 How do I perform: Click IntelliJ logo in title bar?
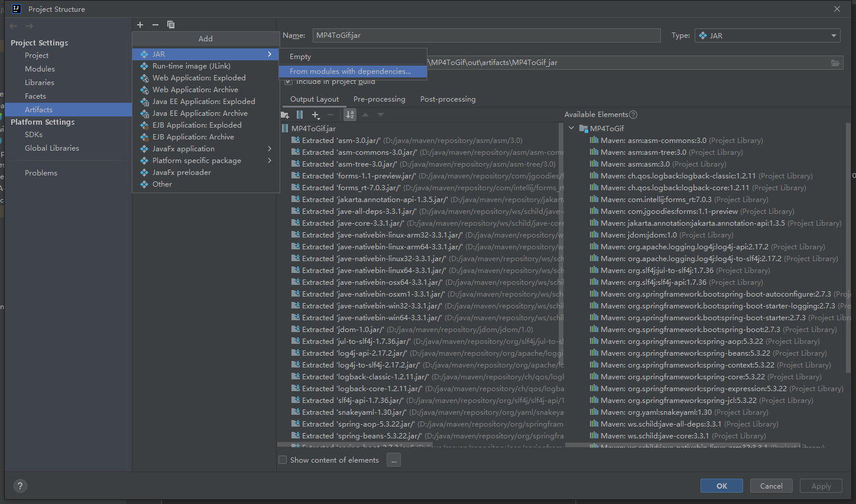(17, 9)
